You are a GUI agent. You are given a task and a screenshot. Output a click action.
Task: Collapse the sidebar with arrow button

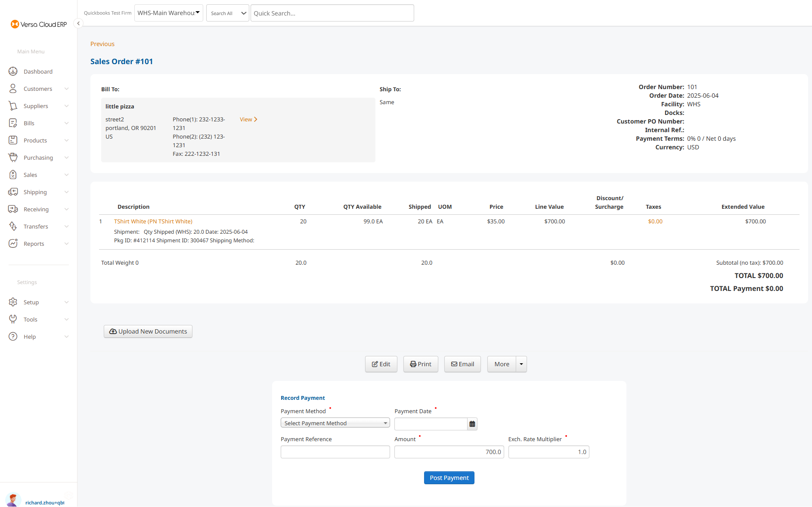tap(78, 23)
